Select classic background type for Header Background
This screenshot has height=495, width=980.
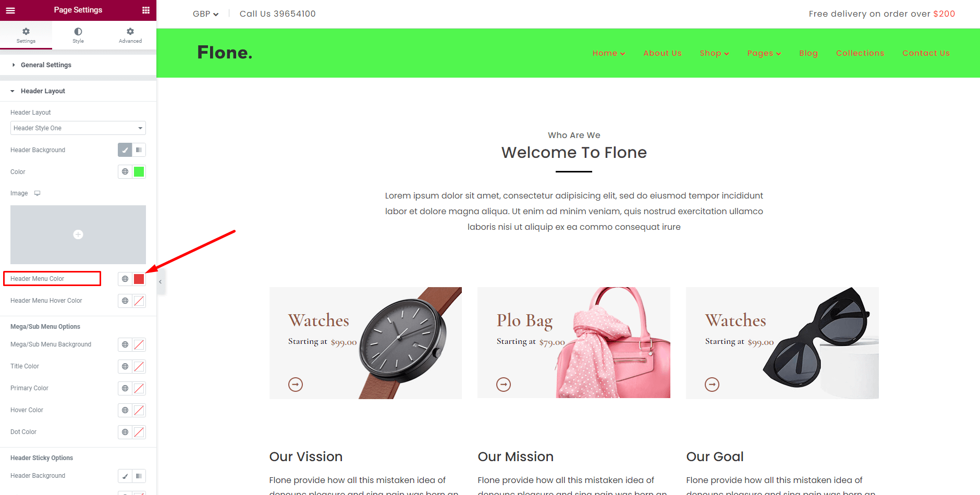(125, 150)
